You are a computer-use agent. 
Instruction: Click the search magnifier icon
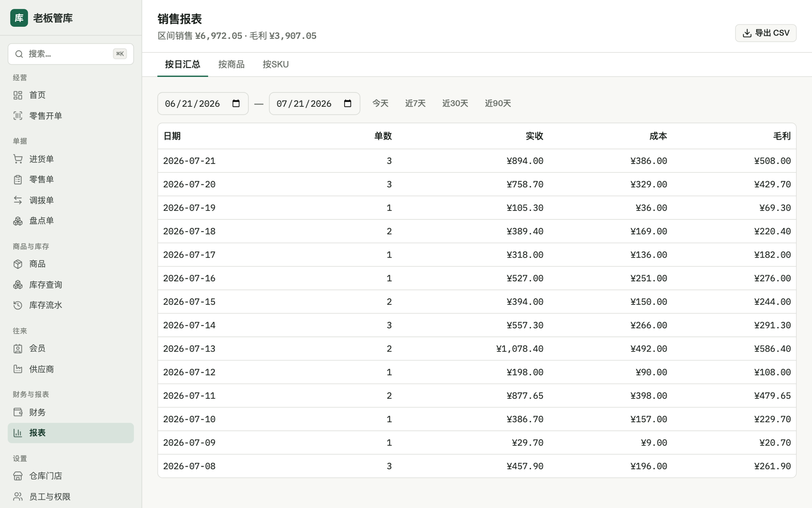point(19,54)
